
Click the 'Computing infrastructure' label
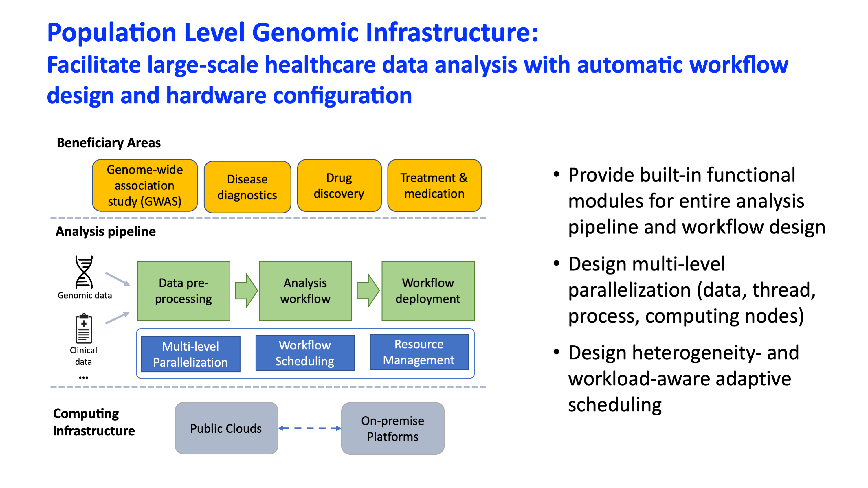point(94,422)
